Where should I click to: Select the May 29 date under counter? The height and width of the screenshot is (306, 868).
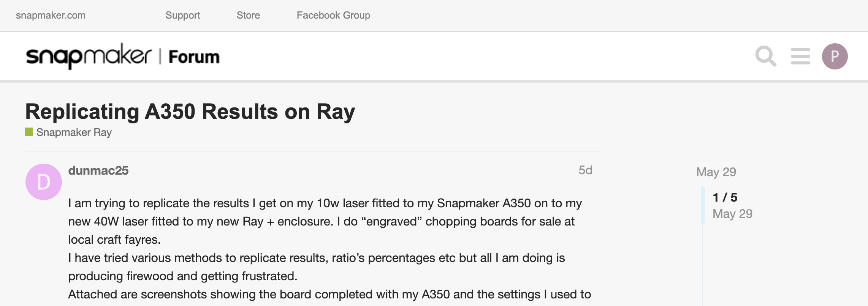click(732, 214)
